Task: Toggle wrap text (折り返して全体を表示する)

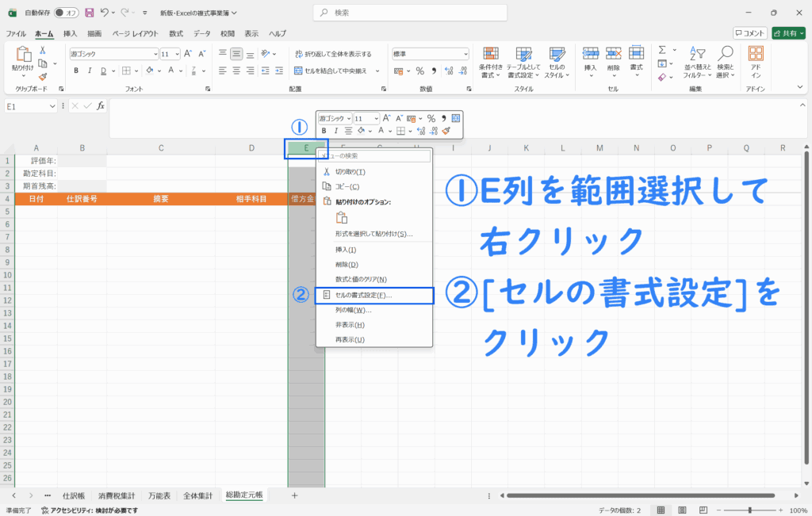Action: 332,54
